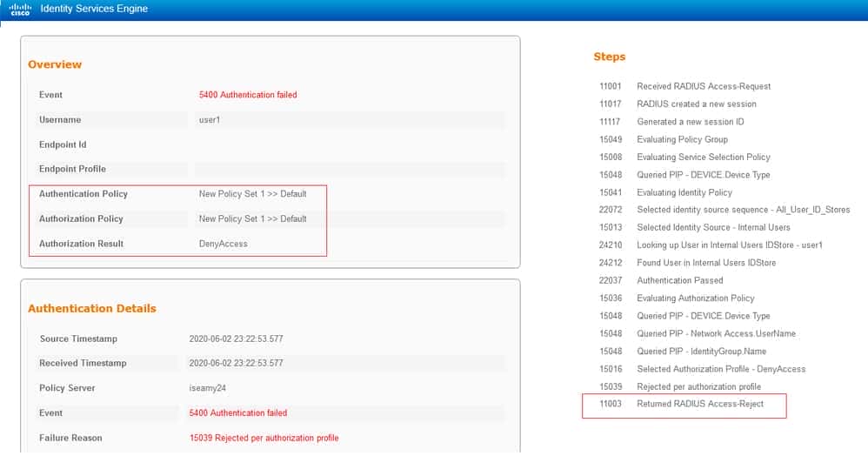The height and width of the screenshot is (456, 868).
Task: Select step 24212 Found User in Internal Users IDStore
Action: [x=688, y=263]
